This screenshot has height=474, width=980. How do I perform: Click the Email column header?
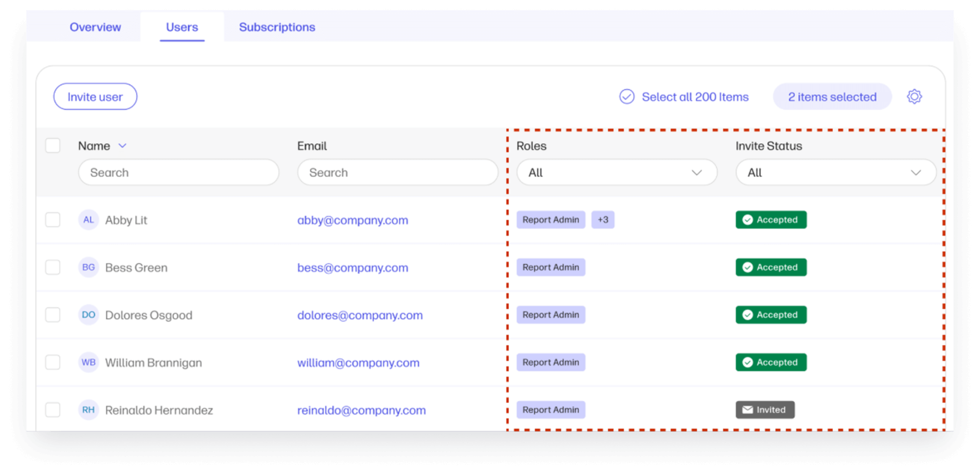(x=312, y=146)
